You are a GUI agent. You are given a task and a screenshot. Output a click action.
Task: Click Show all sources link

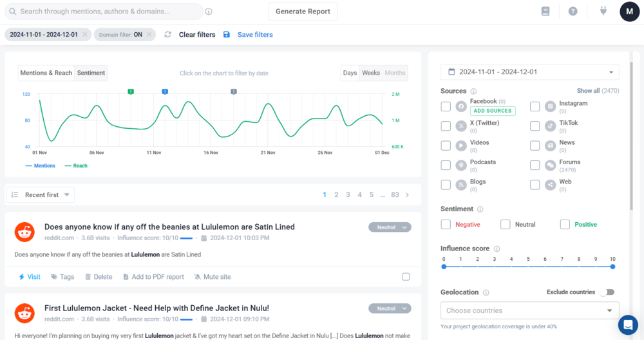(598, 91)
